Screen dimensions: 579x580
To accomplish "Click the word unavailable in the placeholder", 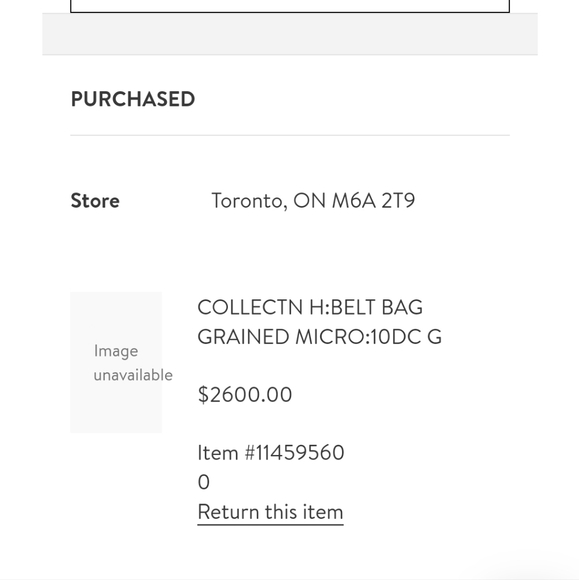I will coord(133,375).
